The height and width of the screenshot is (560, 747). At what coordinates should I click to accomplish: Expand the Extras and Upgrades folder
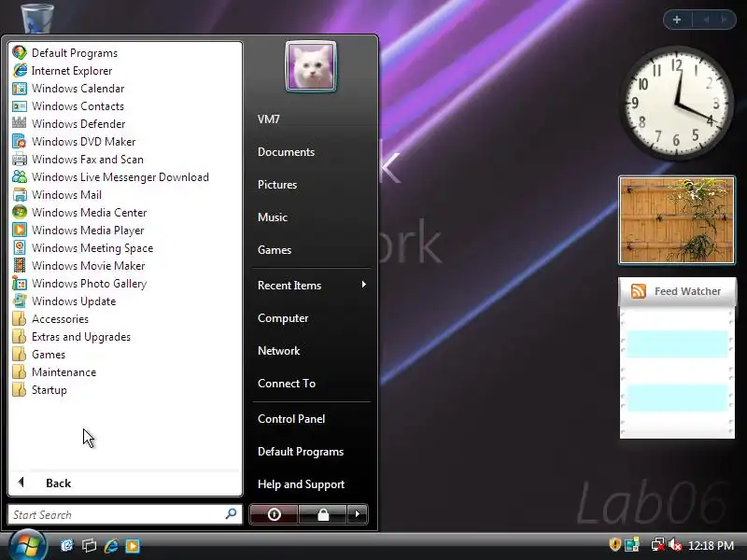click(x=71, y=337)
